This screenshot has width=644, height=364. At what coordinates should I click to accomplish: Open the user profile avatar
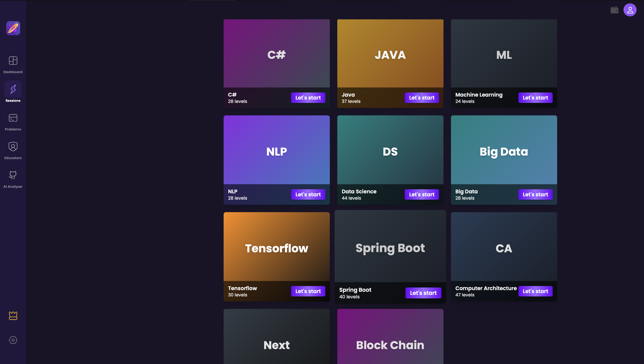pyautogui.click(x=630, y=10)
